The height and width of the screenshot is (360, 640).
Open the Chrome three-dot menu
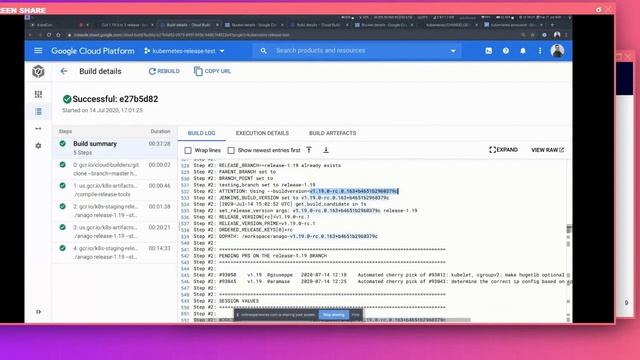(566, 35)
